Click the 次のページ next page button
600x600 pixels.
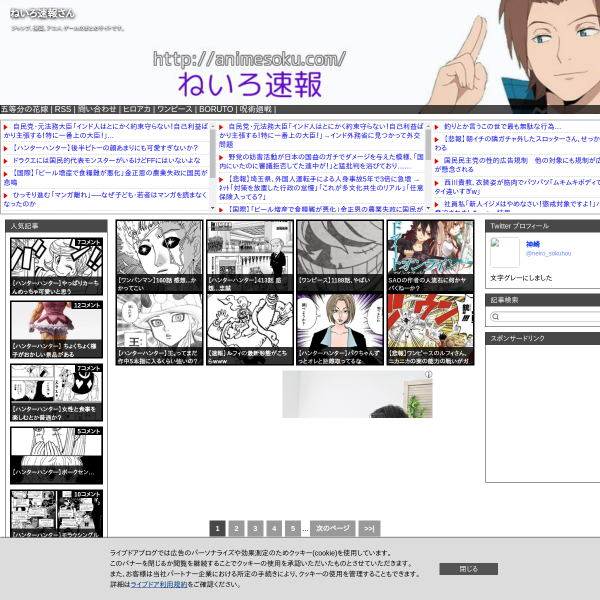point(333,528)
